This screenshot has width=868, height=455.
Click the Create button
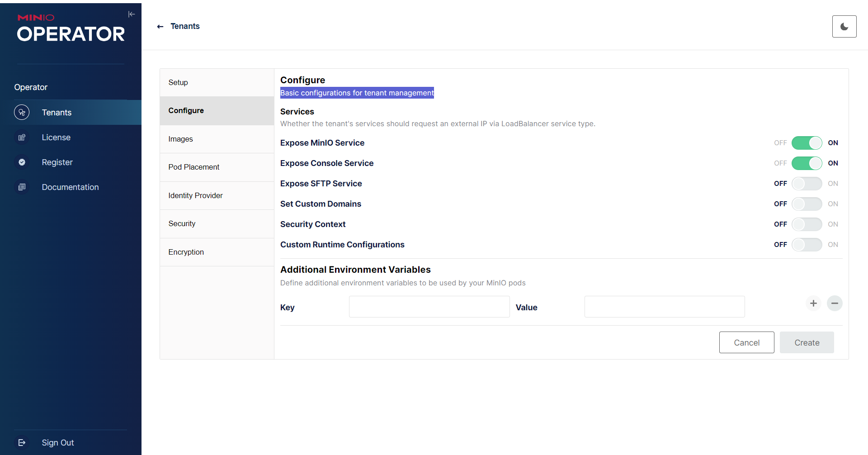tap(807, 343)
